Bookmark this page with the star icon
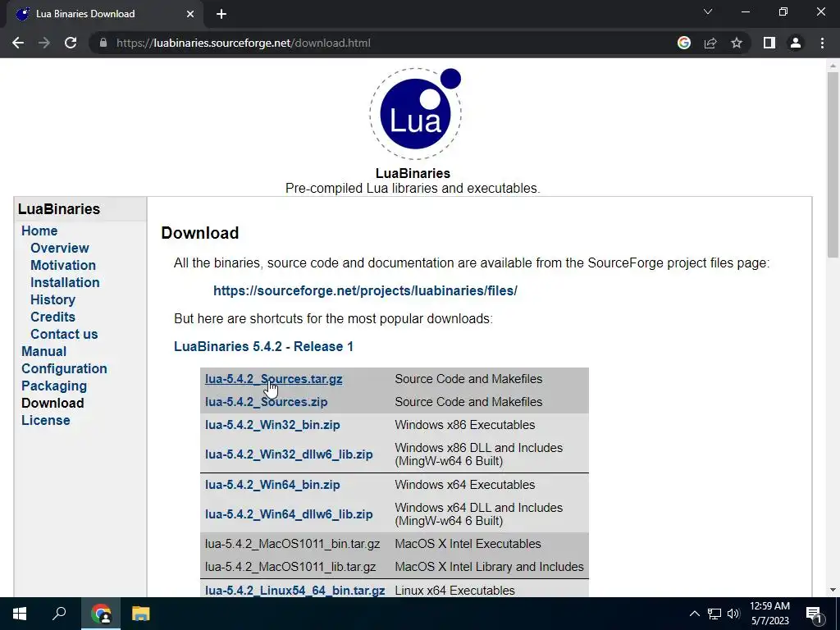This screenshot has width=840, height=630. click(x=737, y=43)
